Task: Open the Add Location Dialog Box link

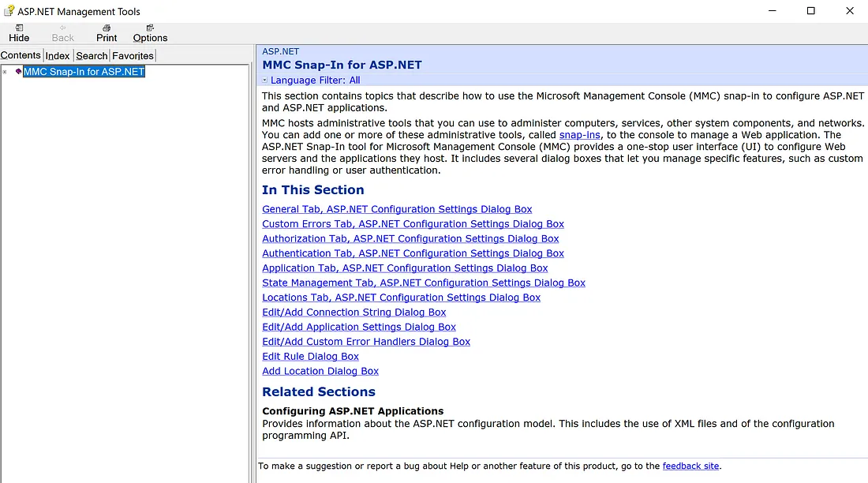Action: 320,371
